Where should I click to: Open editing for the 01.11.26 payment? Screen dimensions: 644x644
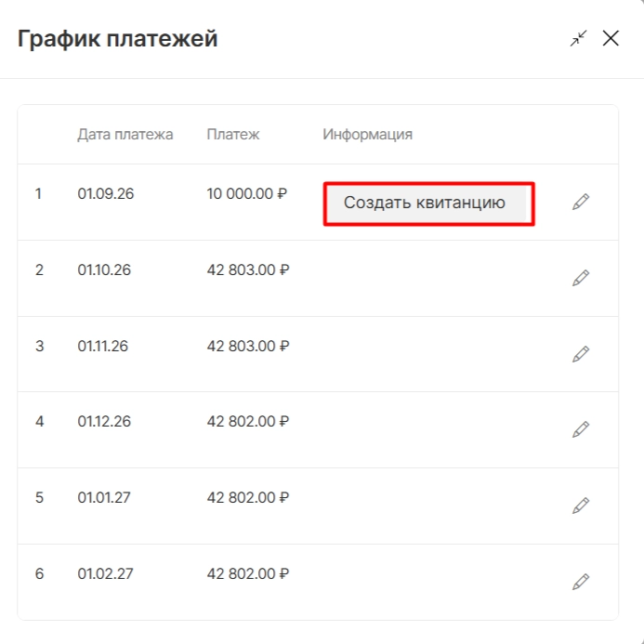[x=581, y=354]
